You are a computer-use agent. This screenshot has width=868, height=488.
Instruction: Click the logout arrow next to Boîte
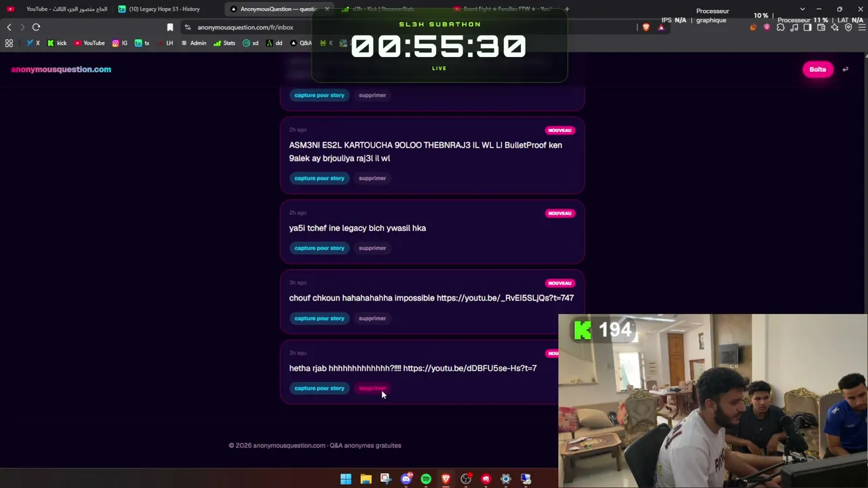(x=845, y=69)
